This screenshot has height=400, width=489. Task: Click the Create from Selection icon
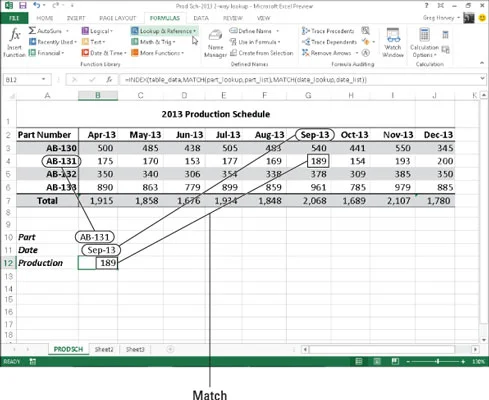(233, 53)
